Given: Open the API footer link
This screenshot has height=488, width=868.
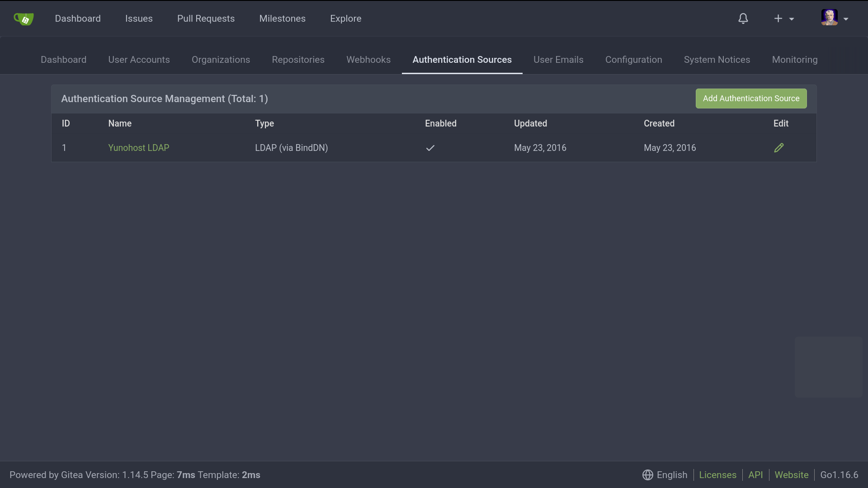Looking at the screenshot, I should click(x=755, y=475).
